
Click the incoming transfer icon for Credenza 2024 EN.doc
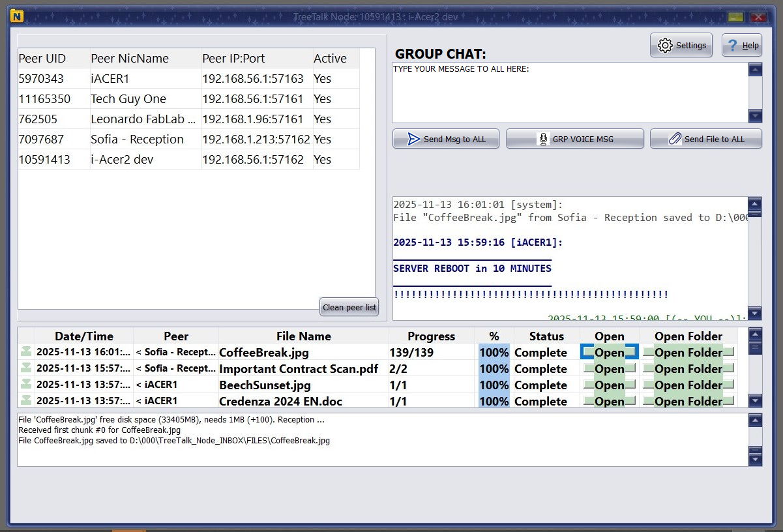tap(26, 401)
